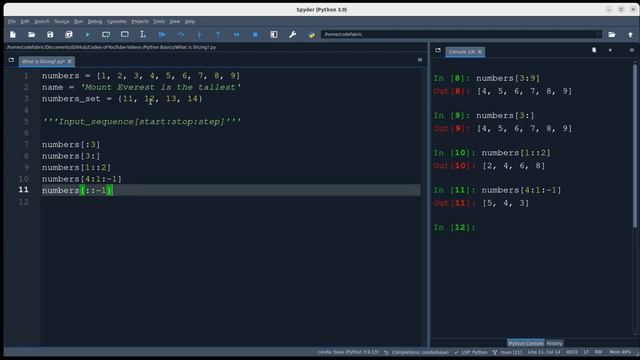Screen dimensions: 640x360
Task: Click the console vertical scrollbar
Action: click(635, 145)
